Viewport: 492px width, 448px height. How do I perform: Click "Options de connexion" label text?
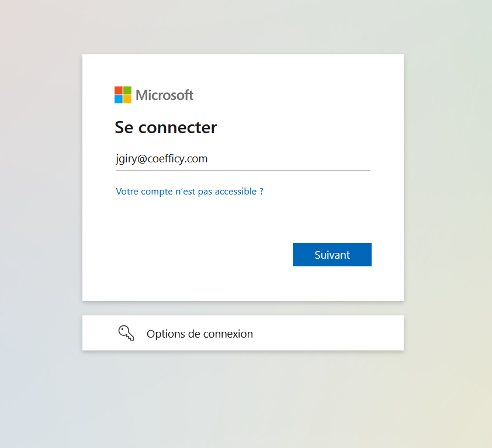coord(199,334)
